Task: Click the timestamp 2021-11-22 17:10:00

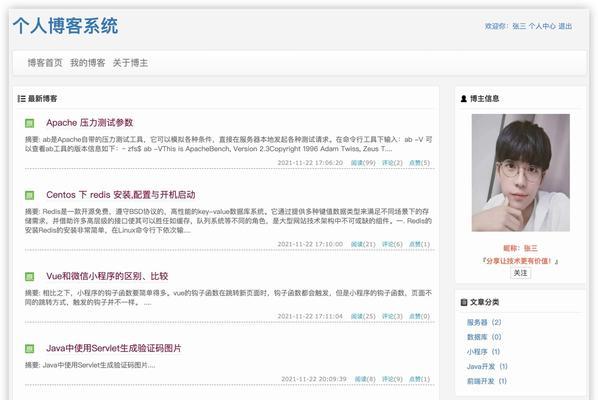Action: [310, 244]
